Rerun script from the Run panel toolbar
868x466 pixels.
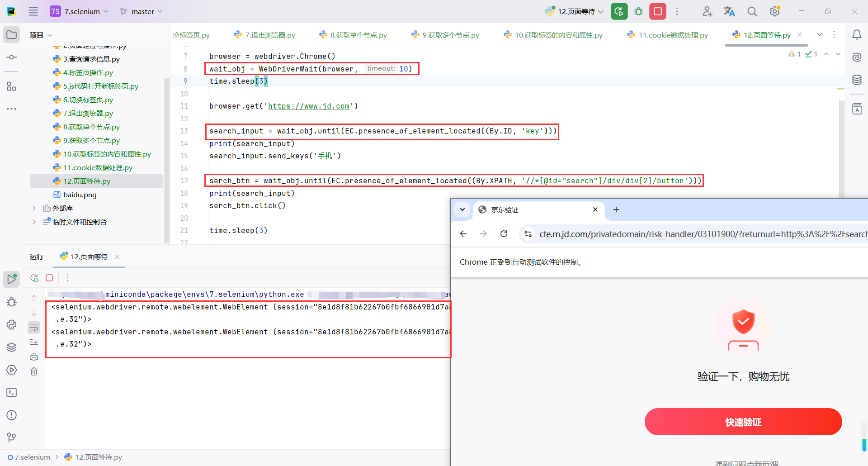[x=34, y=278]
